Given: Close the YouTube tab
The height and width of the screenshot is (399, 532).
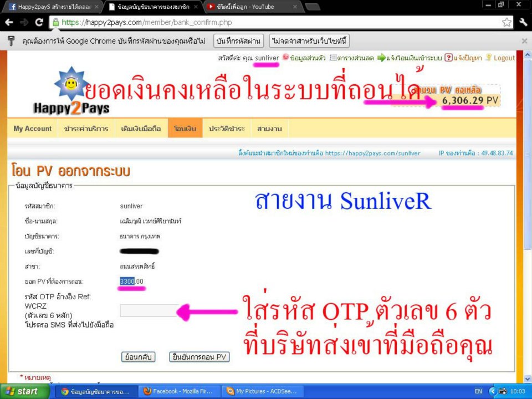Looking at the screenshot, I should click(x=295, y=7).
